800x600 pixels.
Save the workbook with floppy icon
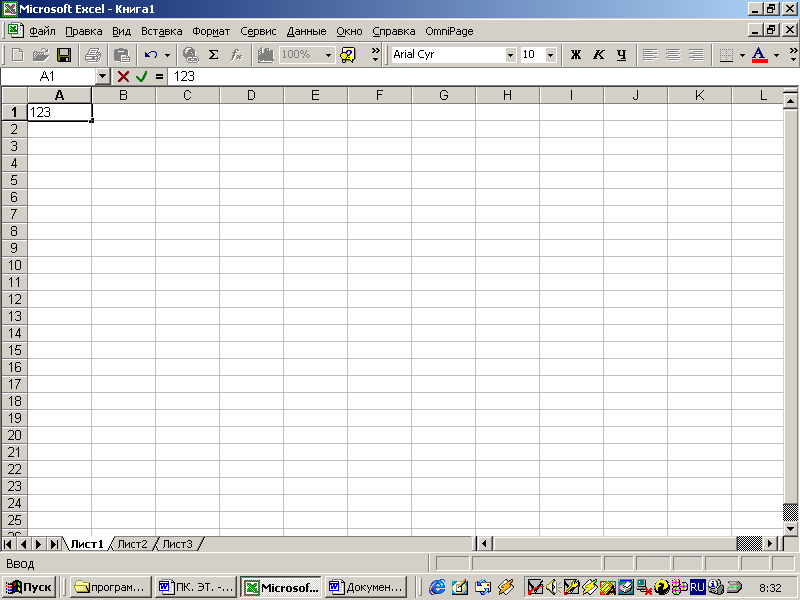(64, 55)
